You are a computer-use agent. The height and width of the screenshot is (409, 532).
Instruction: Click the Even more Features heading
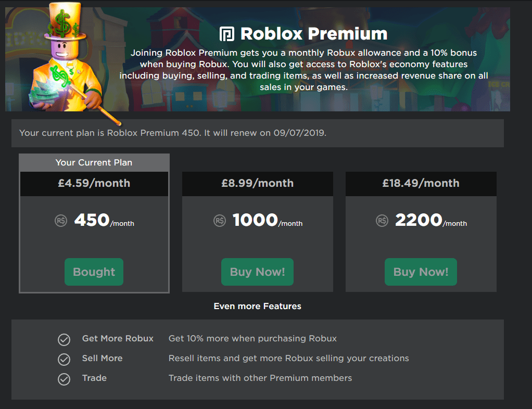(257, 306)
